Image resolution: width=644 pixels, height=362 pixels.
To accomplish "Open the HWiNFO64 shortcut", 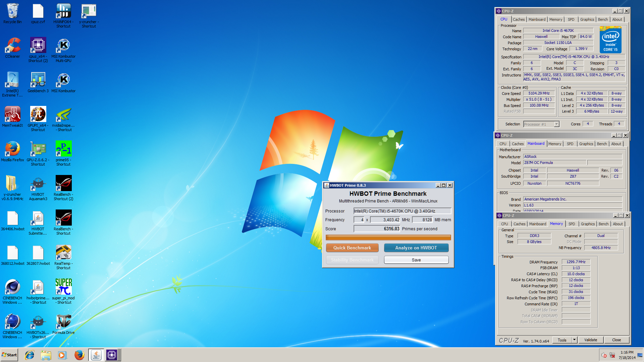I will (x=63, y=16).
